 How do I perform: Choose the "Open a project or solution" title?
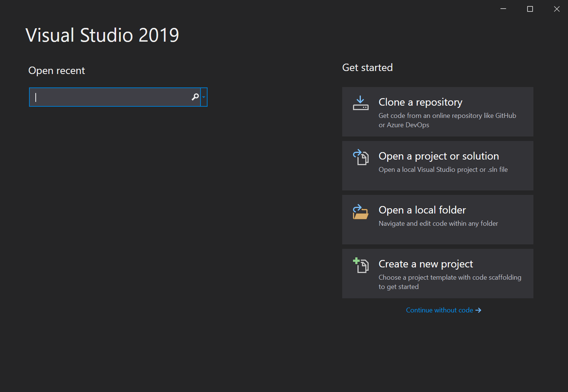tap(439, 156)
